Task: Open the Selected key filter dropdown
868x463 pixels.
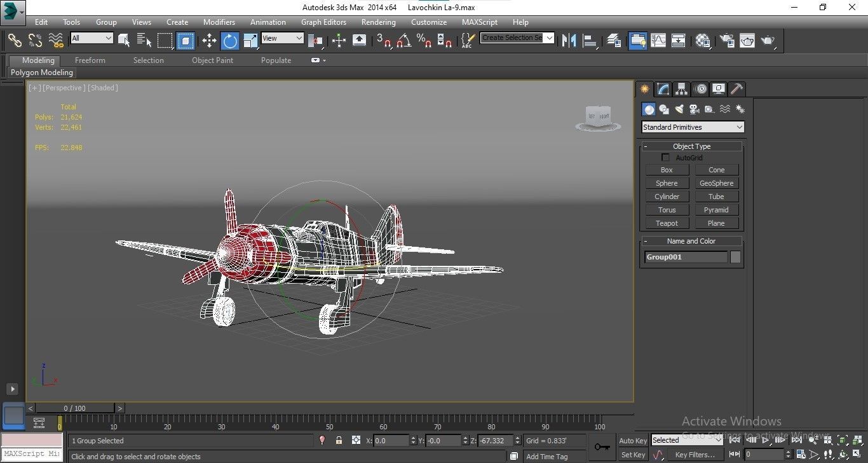Action: point(687,440)
